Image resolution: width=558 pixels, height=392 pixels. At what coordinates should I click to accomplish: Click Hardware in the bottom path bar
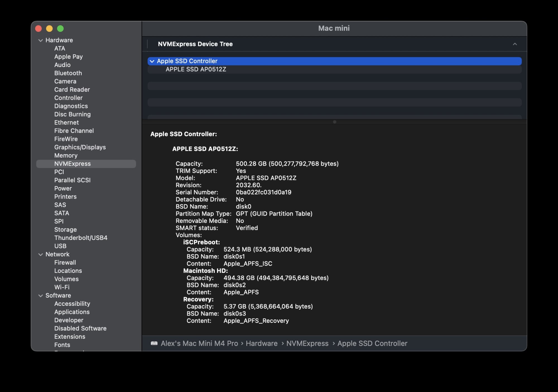point(261,343)
